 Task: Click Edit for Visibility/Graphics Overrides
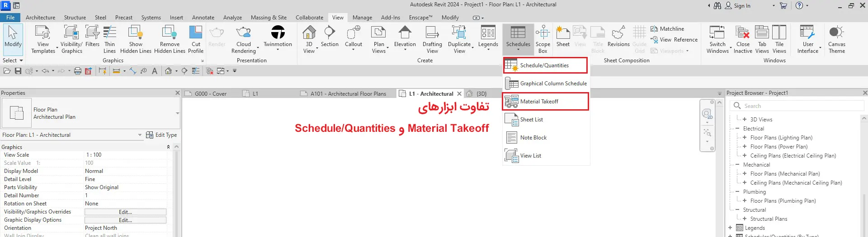[x=125, y=212]
